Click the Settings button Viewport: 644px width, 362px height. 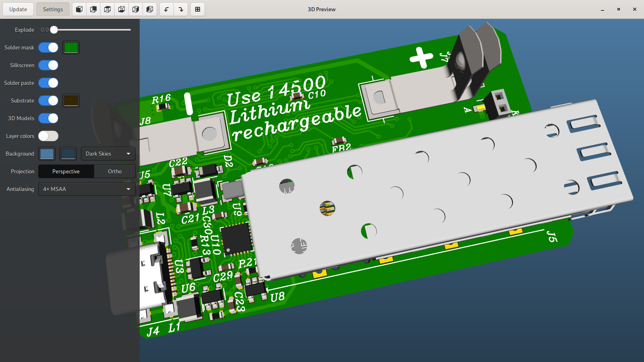[x=53, y=9]
